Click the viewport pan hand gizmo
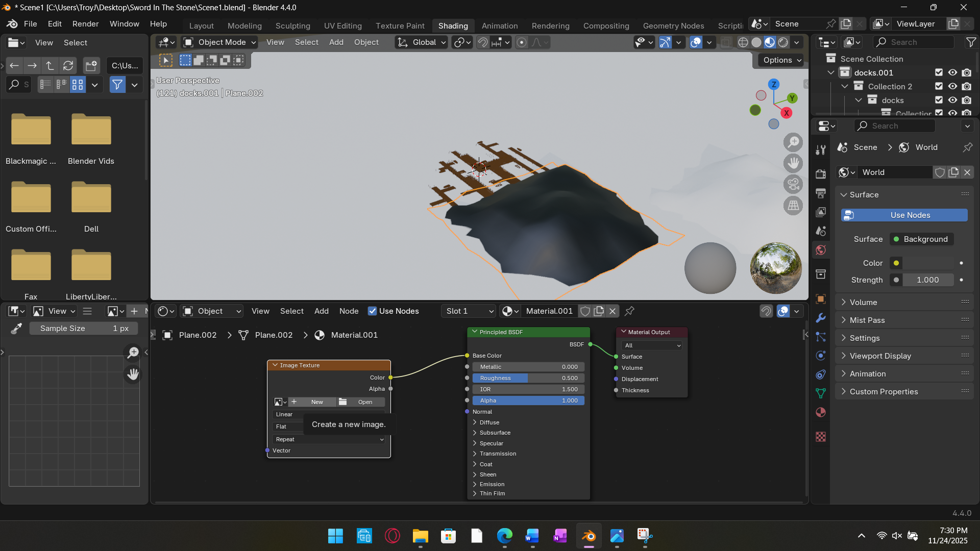 pyautogui.click(x=793, y=163)
